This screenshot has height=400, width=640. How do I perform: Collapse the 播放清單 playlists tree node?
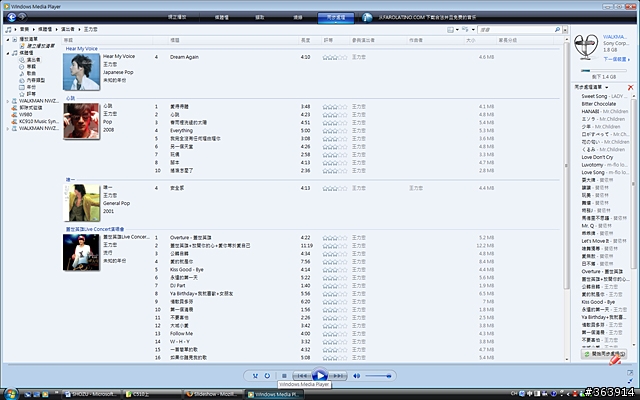pyautogui.click(x=8, y=40)
